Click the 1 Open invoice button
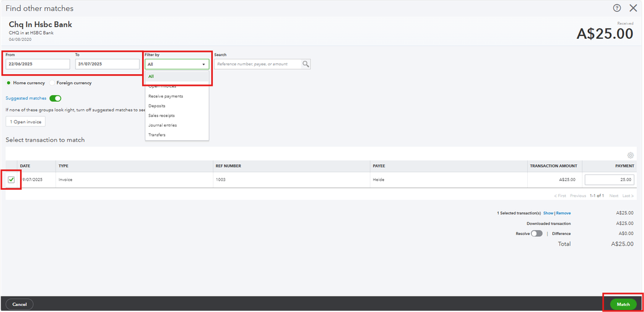The width and height of the screenshot is (644, 312). point(25,121)
